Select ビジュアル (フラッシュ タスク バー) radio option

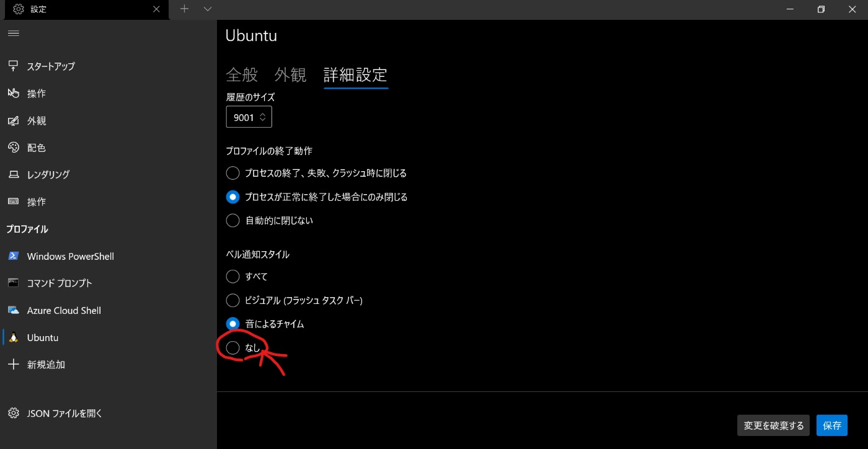232,300
